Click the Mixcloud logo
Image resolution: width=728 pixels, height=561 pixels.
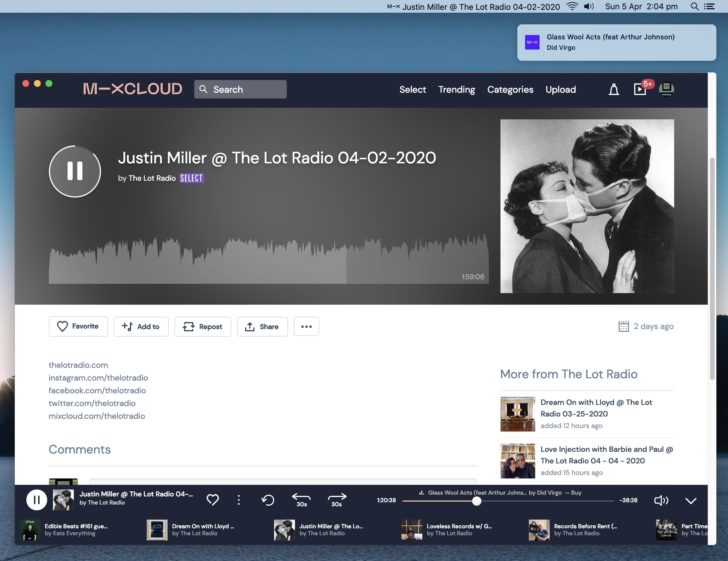[132, 89]
